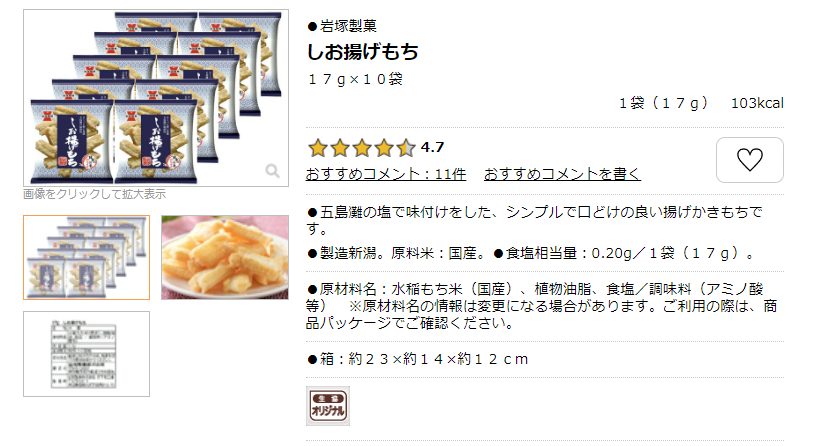Click the half-filled fifth rating star

406,148
